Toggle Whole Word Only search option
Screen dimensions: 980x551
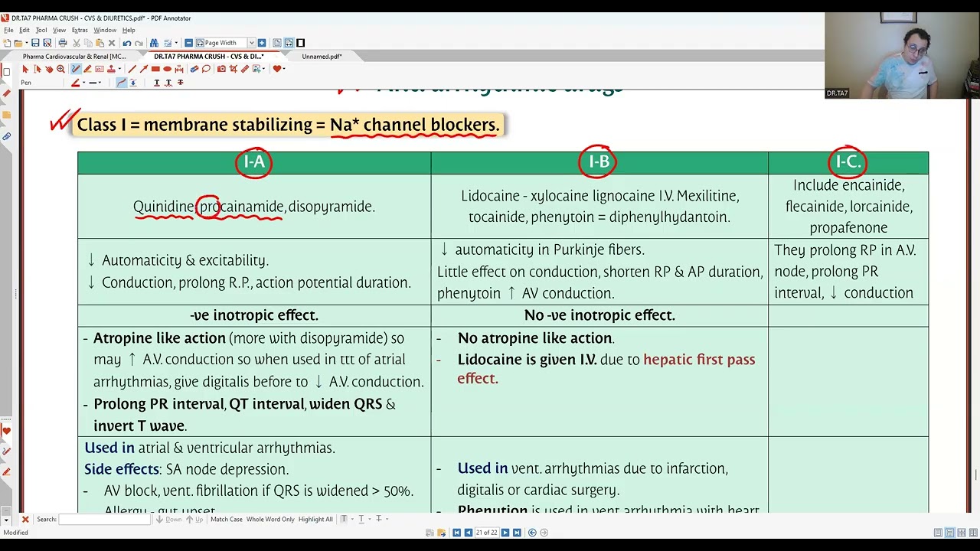(270, 519)
